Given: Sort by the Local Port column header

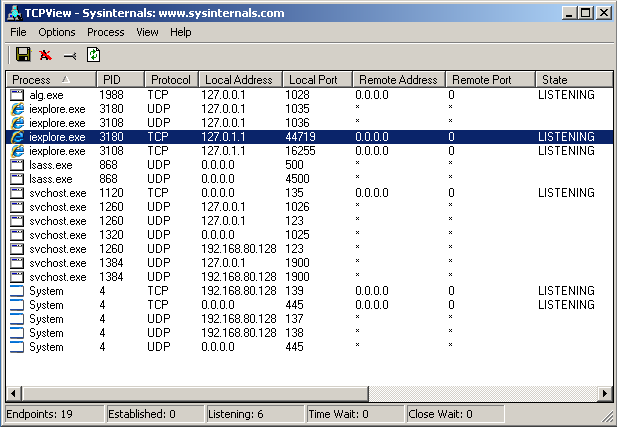Looking at the screenshot, I should click(x=317, y=79).
